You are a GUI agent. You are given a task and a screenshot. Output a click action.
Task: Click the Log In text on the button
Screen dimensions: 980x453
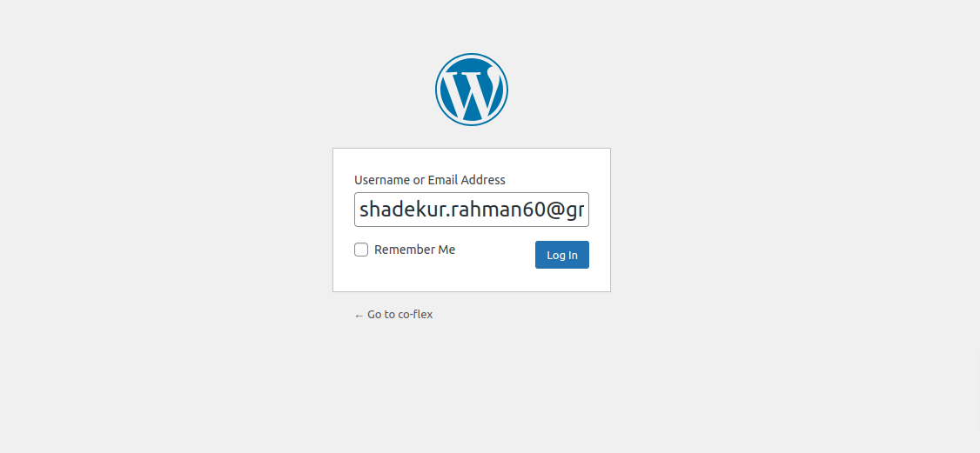pyautogui.click(x=561, y=255)
